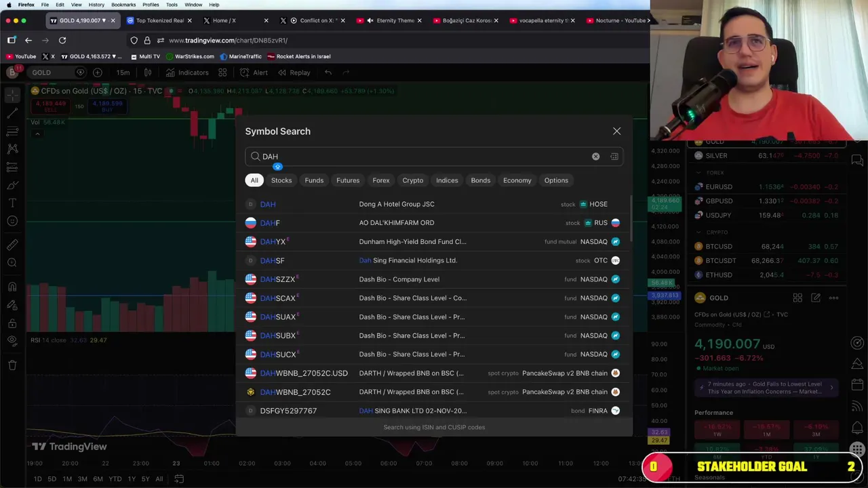Add symbol to compare plus icon

(x=98, y=73)
